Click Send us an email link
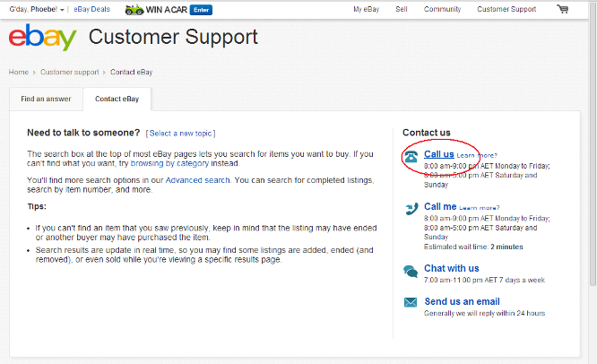Viewport: 597px width, 364px height. pyautogui.click(x=463, y=301)
